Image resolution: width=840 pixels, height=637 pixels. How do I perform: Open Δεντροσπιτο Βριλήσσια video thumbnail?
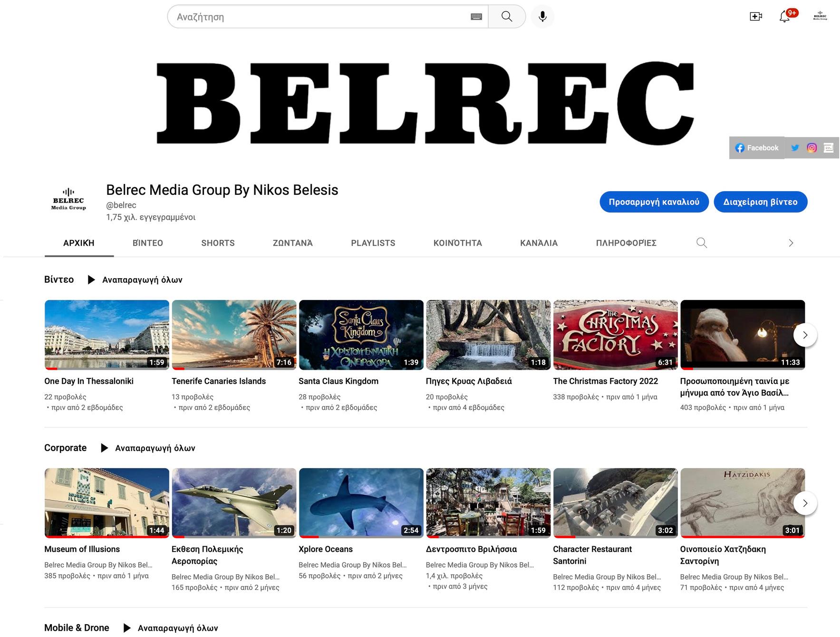(x=488, y=503)
